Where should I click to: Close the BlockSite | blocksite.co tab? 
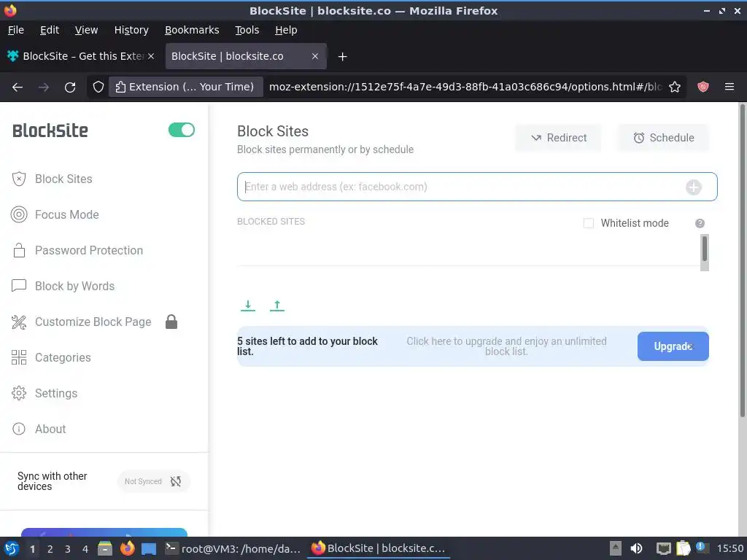[x=315, y=56]
